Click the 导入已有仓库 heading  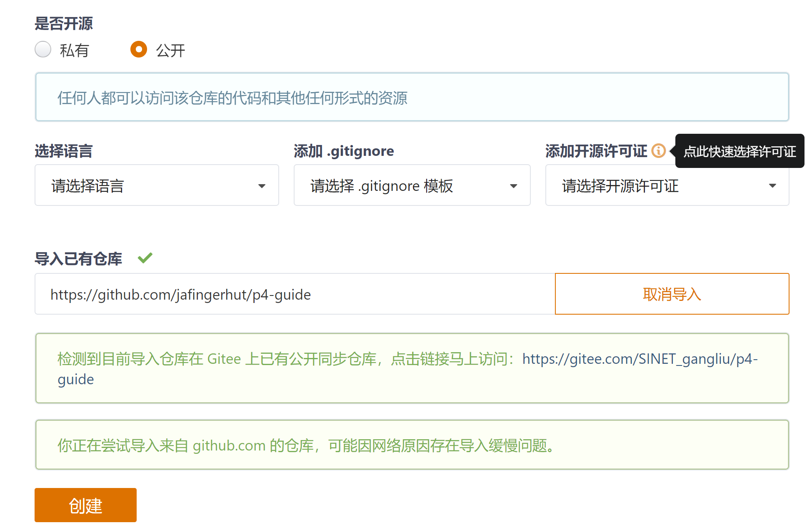(78, 259)
